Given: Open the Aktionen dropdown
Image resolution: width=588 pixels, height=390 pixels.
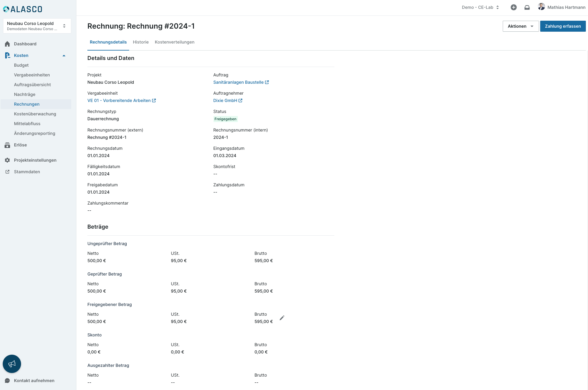Looking at the screenshot, I should coord(520,26).
